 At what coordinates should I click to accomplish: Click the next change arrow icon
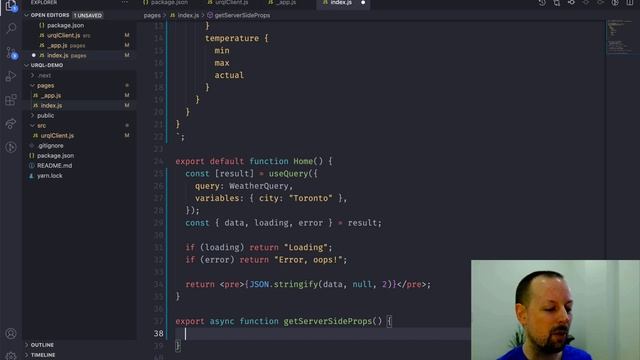pyautogui.click(x=600, y=3)
